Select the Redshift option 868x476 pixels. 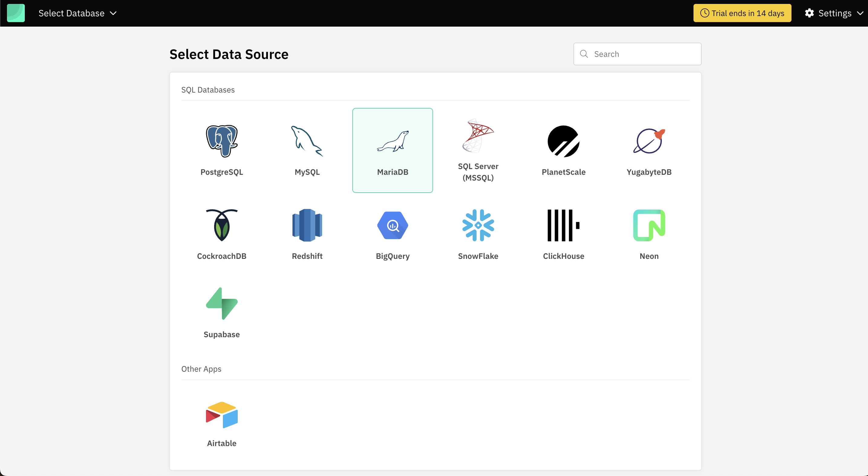tap(307, 235)
